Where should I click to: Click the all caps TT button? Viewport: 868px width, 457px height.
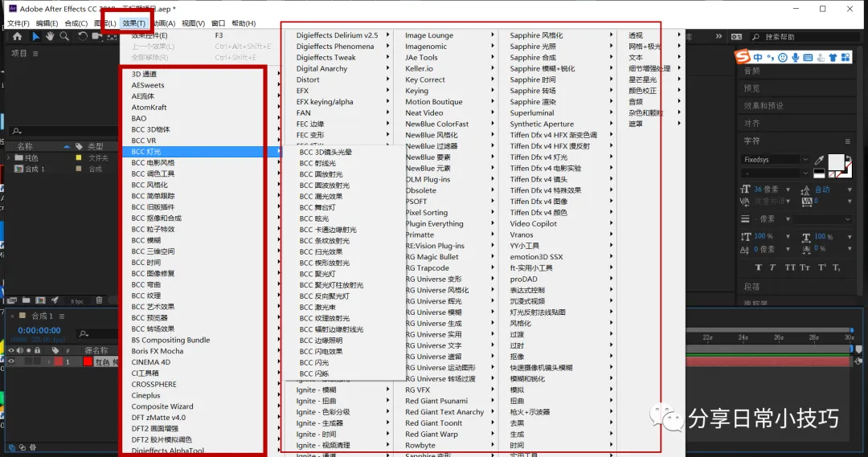pos(790,267)
